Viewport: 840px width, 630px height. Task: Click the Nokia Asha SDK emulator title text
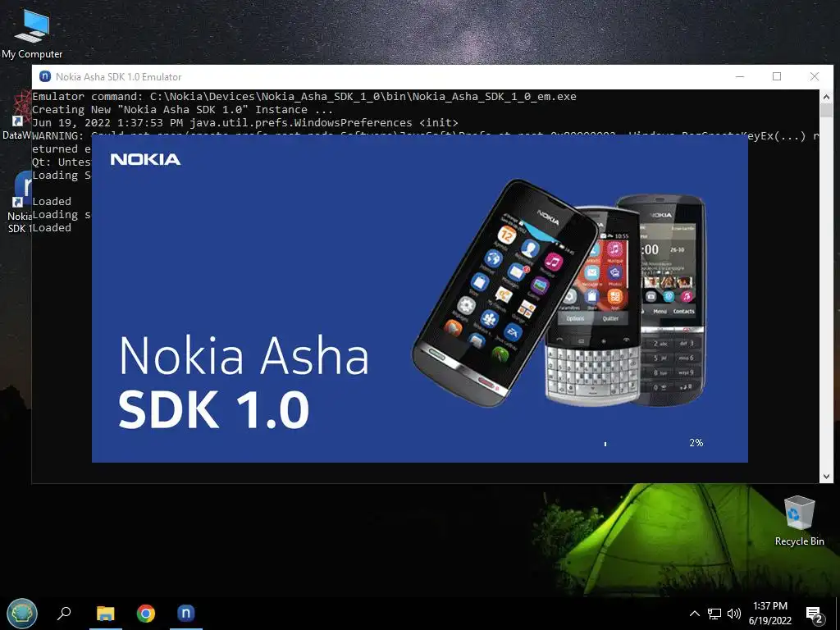118,76
